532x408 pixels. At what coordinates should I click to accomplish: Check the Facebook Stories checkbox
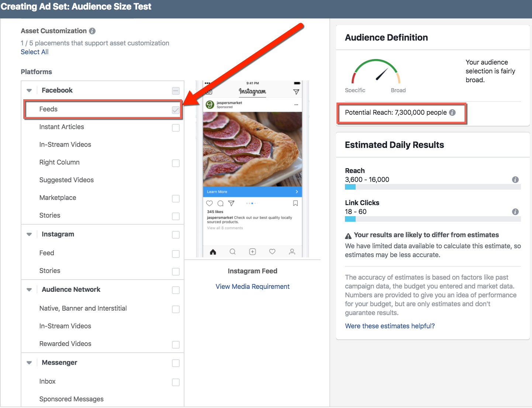coord(176,216)
